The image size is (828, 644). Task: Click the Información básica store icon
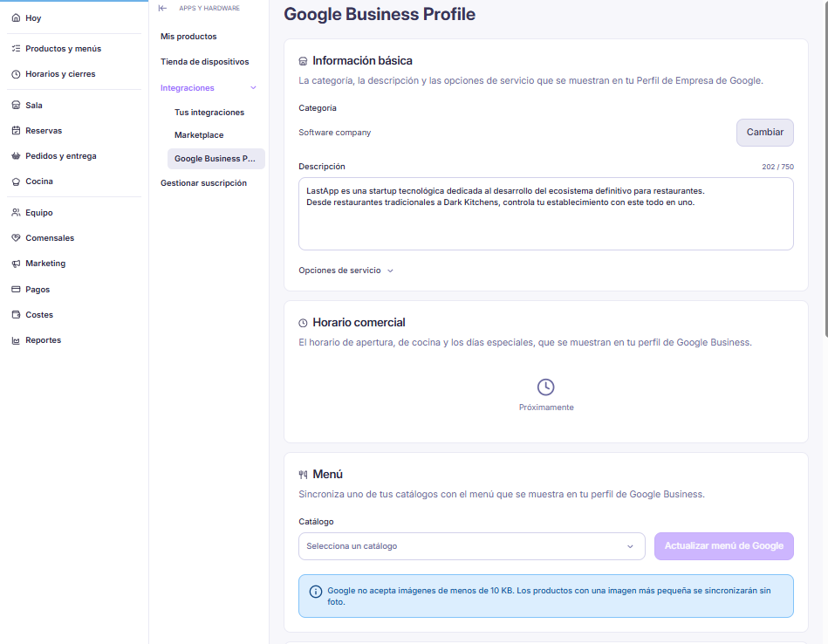[x=303, y=61]
